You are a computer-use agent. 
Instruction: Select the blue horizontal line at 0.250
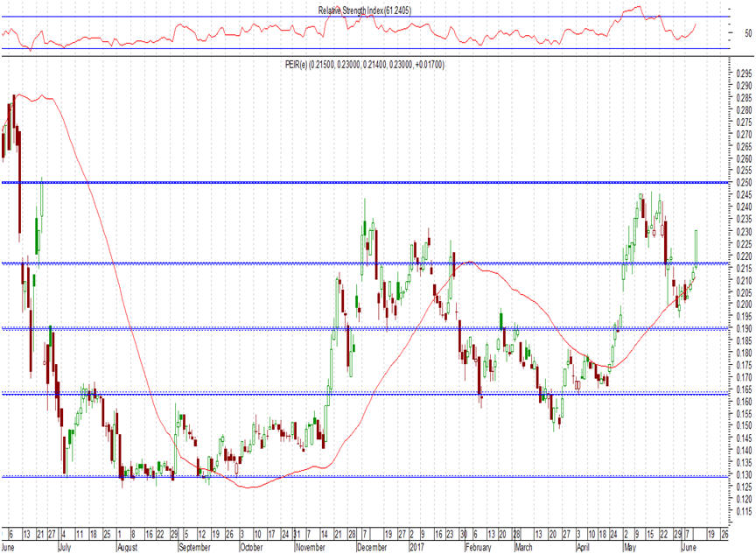(x=365, y=183)
